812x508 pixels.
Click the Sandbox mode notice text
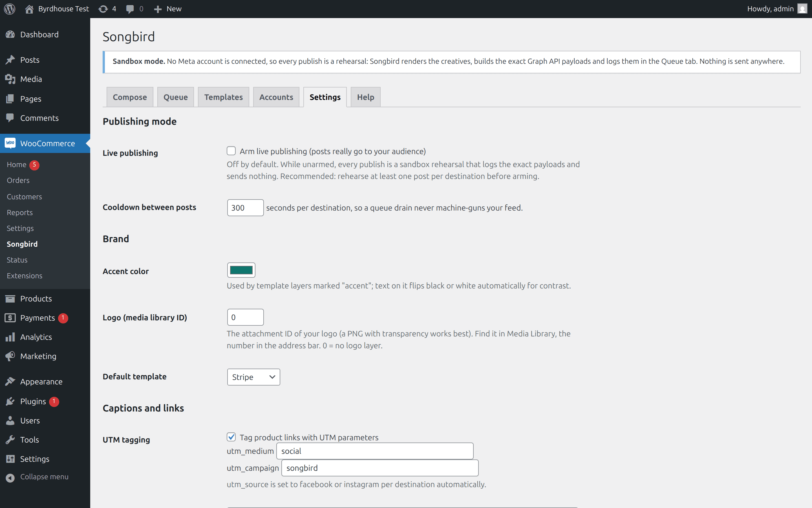448,62
